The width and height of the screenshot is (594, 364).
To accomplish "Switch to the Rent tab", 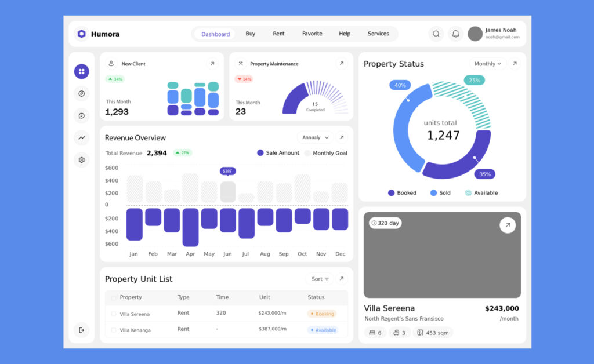I will 278,34.
